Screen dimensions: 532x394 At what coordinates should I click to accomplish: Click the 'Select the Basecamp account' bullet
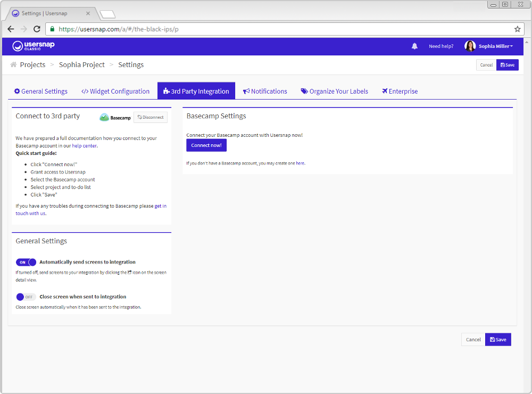point(63,179)
